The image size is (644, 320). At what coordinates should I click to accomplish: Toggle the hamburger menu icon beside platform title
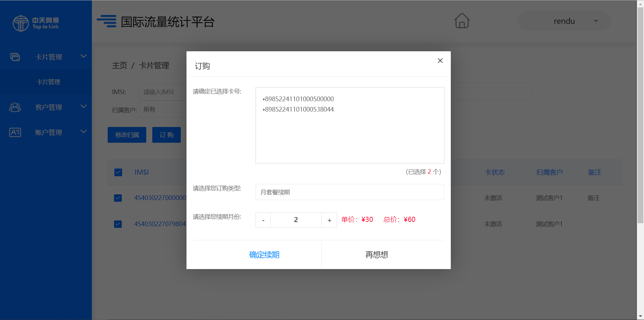pos(107,21)
